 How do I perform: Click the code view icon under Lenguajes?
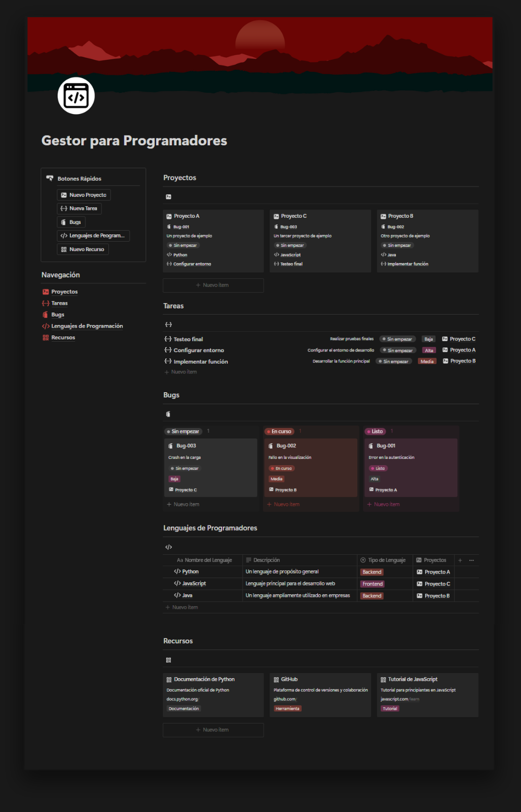[168, 547]
